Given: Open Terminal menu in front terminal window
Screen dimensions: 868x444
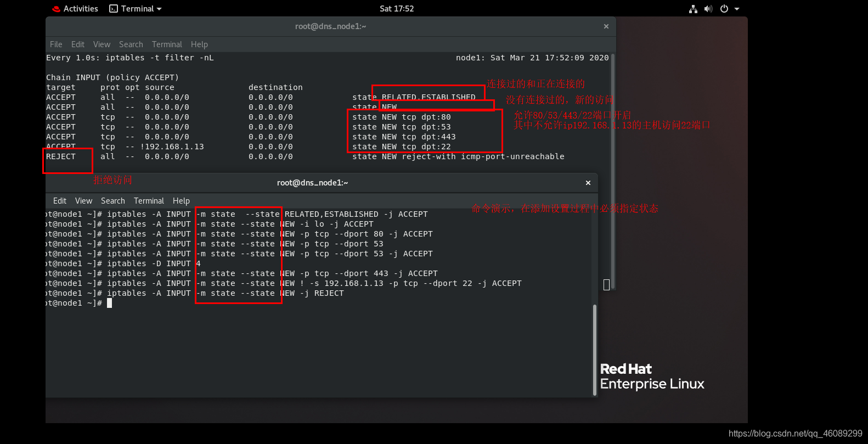Looking at the screenshot, I should click(x=149, y=201).
